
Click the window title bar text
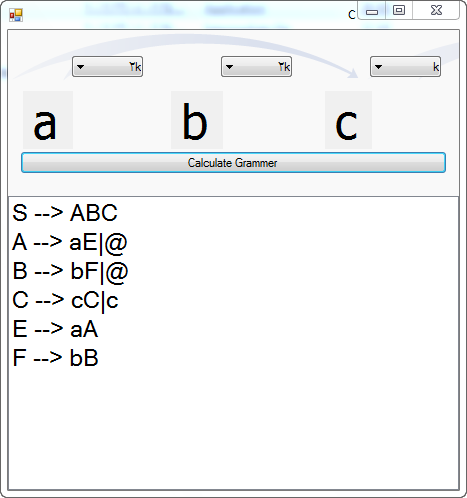tap(352, 15)
